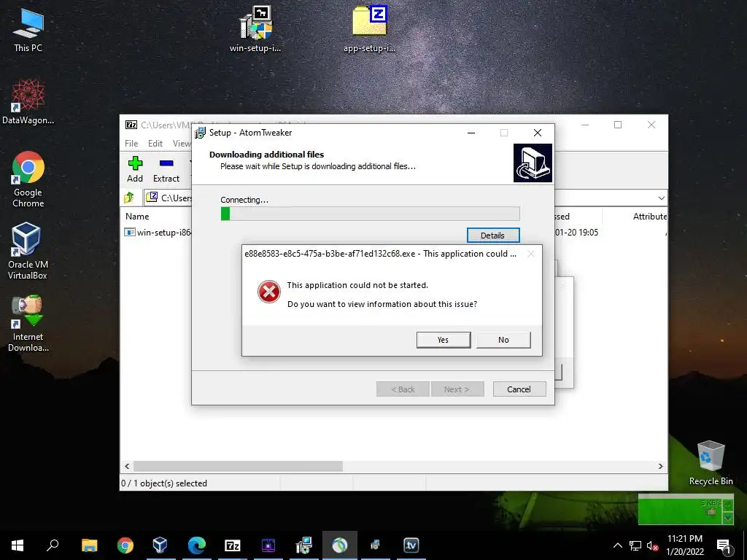Cancel the AtomTweaker setup
Viewport: 747px width, 560px height.
coord(519,389)
